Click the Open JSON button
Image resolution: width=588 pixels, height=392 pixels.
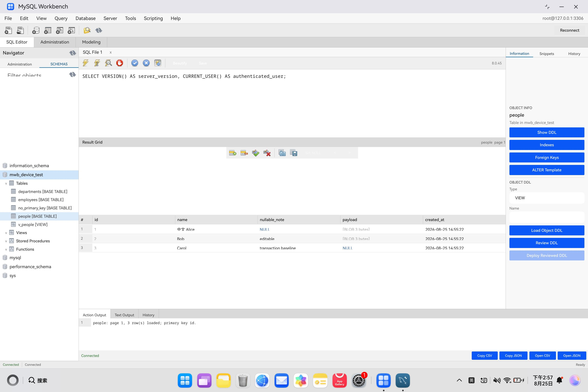click(572, 355)
